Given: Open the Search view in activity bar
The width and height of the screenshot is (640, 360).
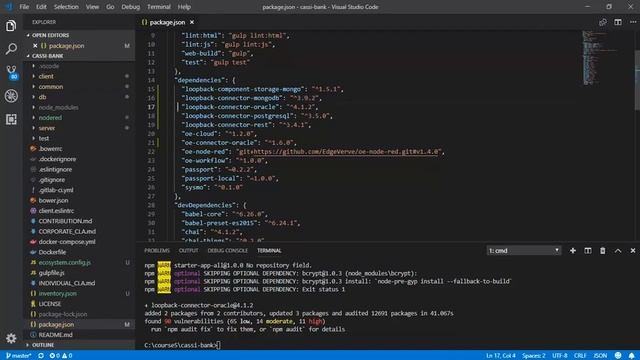Looking at the screenshot, I should 11,49.
